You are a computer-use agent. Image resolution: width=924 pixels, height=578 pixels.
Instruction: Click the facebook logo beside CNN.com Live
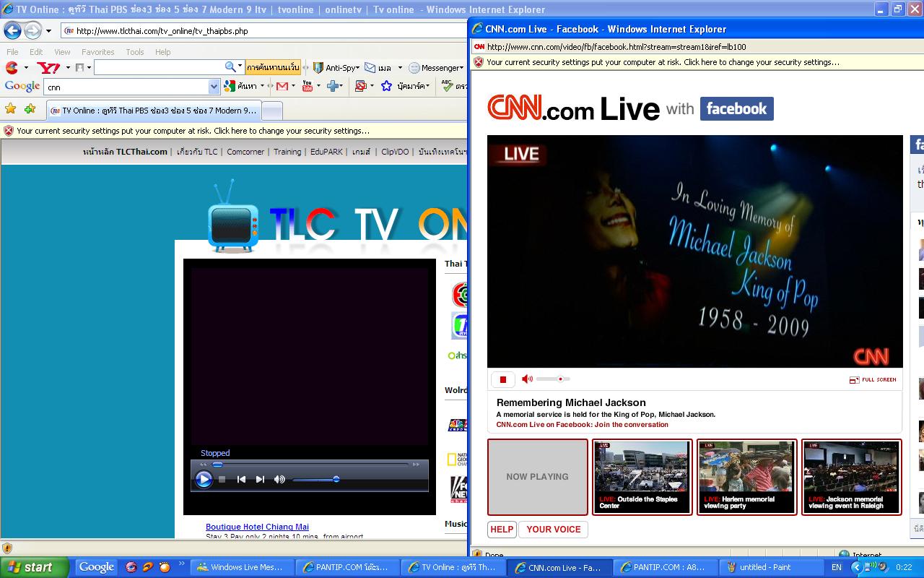[x=736, y=108]
